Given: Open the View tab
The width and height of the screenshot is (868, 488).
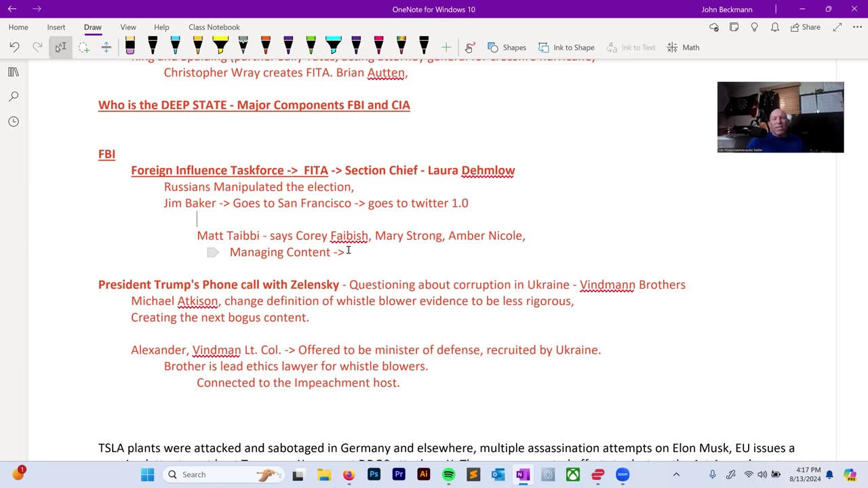Looking at the screenshot, I should pos(128,27).
